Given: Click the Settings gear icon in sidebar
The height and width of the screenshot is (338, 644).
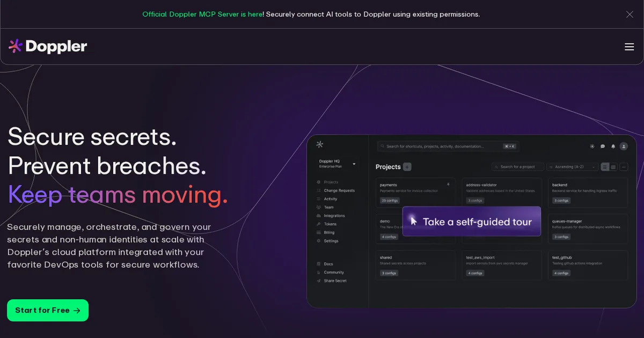Looking at the screenshot, I should tap(319, 241).
